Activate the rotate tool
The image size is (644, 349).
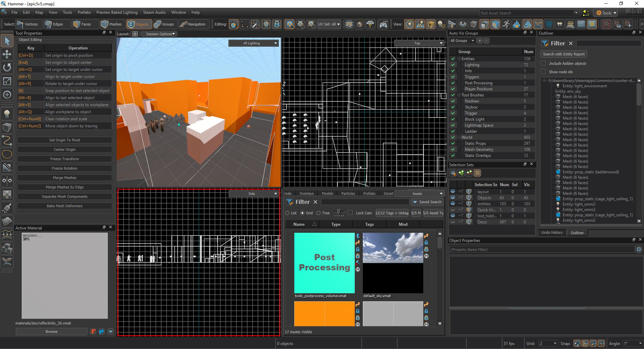point(7,68)
